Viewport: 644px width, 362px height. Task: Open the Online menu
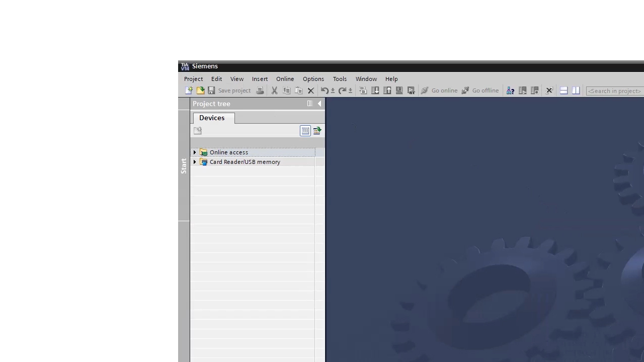285,79
